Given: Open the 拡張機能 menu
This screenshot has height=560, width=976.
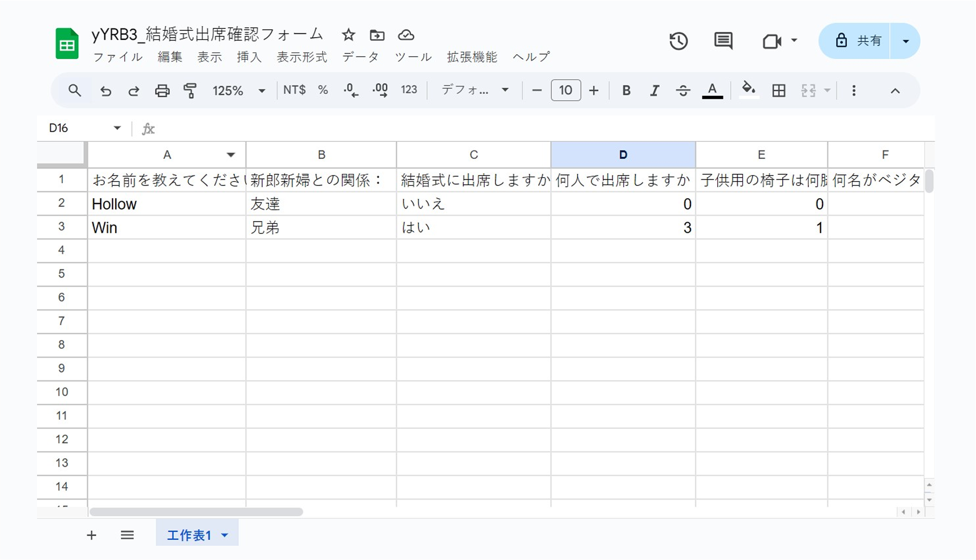Looking at the screenshot, I should pos(472,57).
